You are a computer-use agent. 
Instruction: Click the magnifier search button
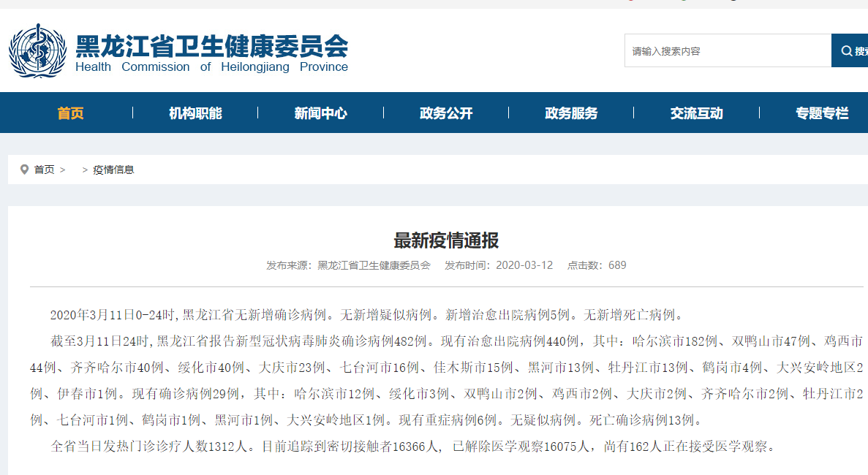coord(850,51)
